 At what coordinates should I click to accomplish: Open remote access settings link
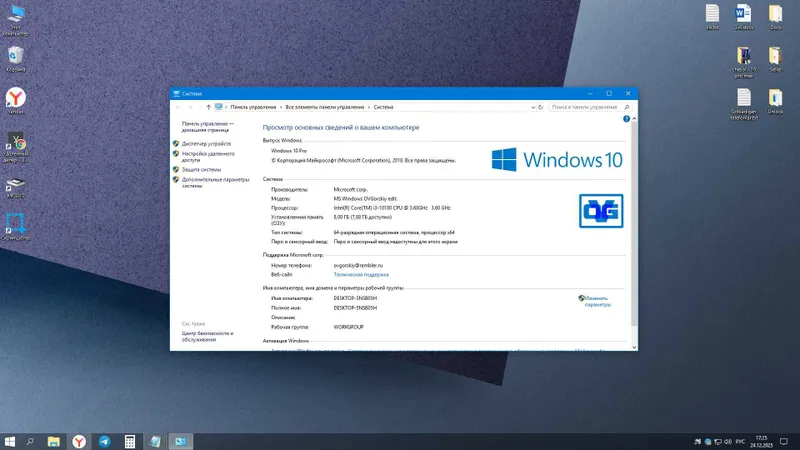208,157
